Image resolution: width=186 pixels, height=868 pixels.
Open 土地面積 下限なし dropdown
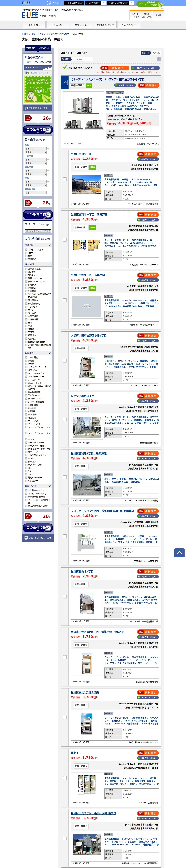pyautogui.click(x=35, y=160)
